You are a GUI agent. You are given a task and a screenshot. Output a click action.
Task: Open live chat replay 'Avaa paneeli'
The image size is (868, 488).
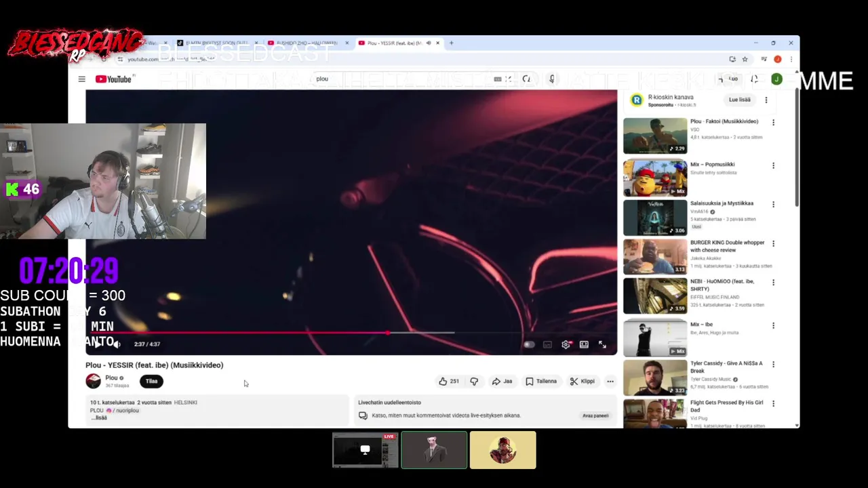click(x=595, y=415)
